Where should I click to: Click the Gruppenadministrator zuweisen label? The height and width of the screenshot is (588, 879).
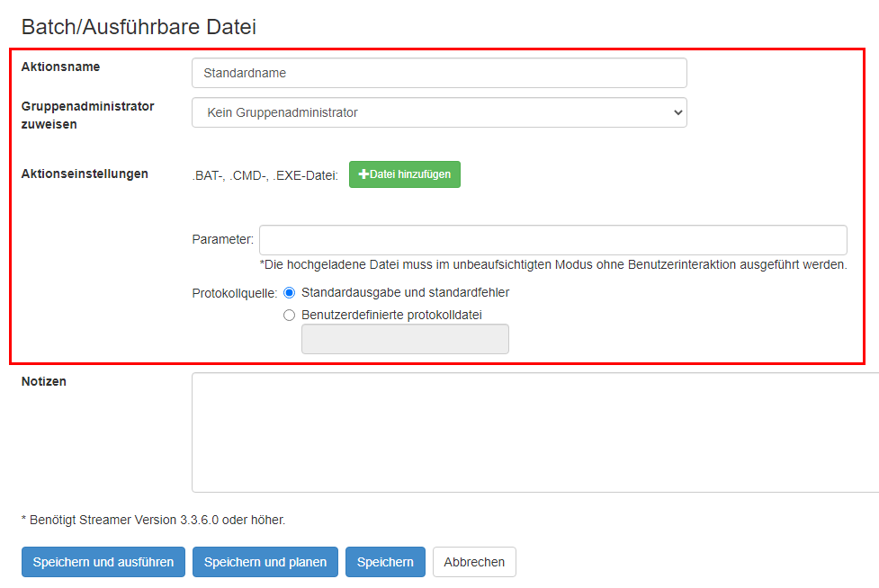(x=87, y=115)
